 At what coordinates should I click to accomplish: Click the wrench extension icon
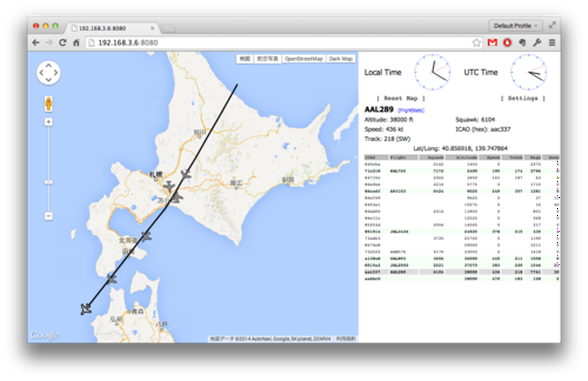tap(537, 43)
